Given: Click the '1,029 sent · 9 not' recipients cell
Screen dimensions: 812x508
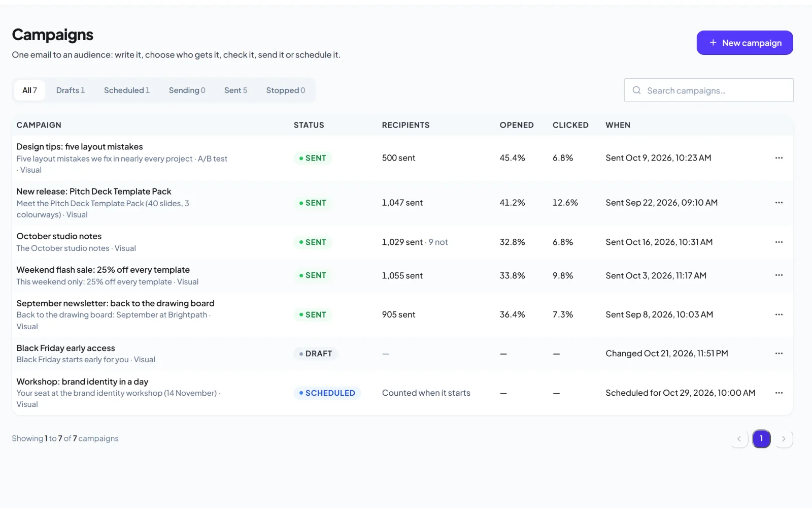Looking at the screenshot, I should point(415,242).
